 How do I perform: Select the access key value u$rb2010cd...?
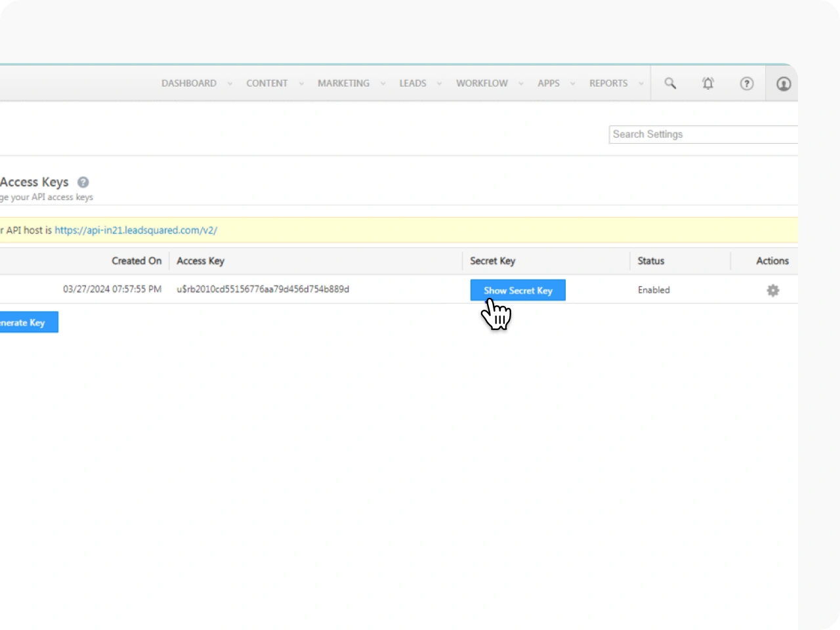click(x=262, y=289)
